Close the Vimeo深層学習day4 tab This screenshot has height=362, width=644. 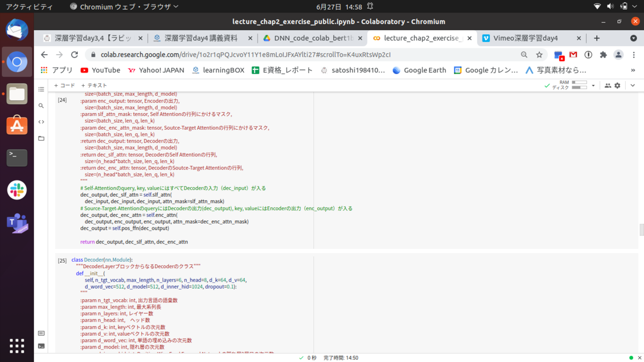[579, 38]
